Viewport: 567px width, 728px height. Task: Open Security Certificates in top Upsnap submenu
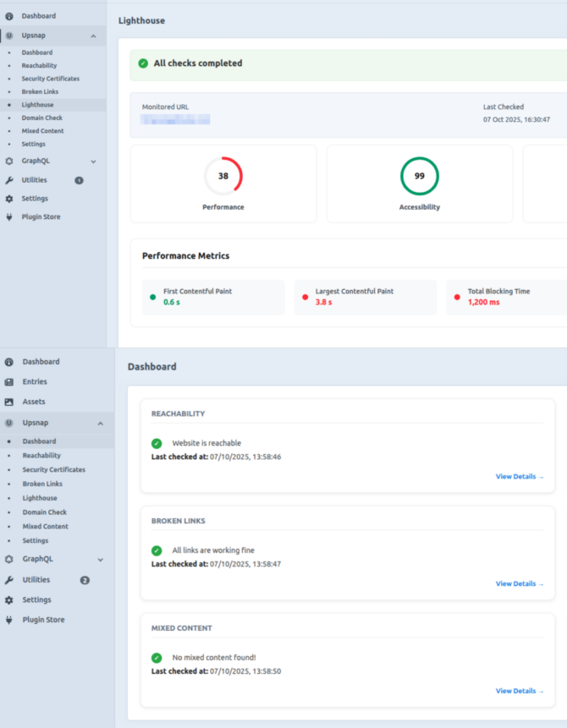[50, 79]
